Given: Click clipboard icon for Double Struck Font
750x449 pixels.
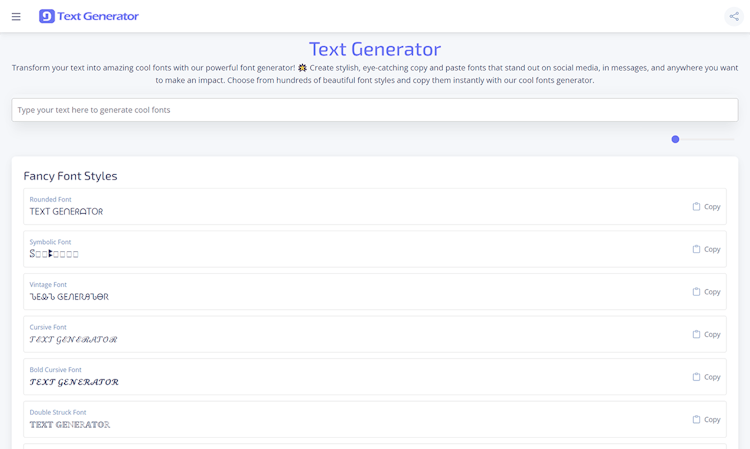Looking at the screenshot, I should pyautogui.click(x=696, y=420).
